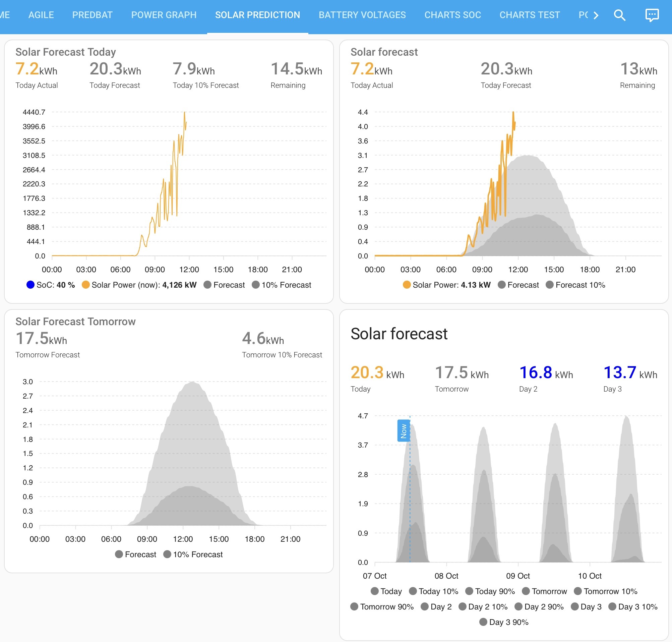Switch to the AGILE tab
672x642 pixels.
(x=41, y=15)
